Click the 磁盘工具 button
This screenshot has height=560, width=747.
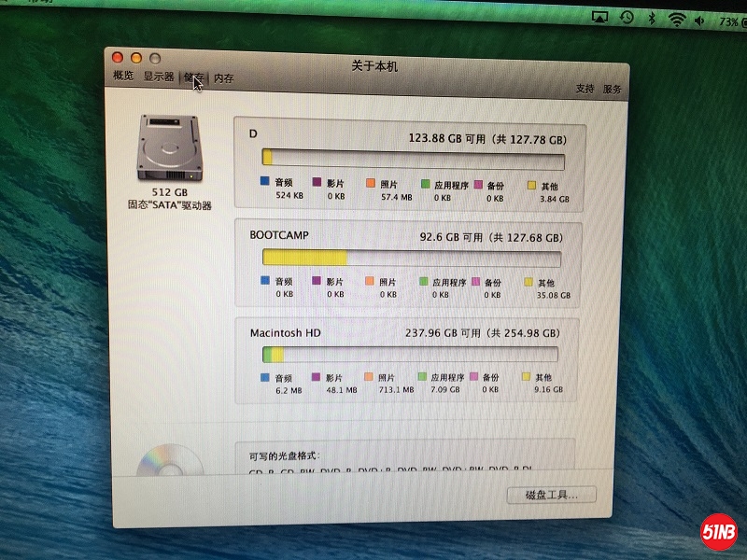pyautogui.click(x=552, y=495)
